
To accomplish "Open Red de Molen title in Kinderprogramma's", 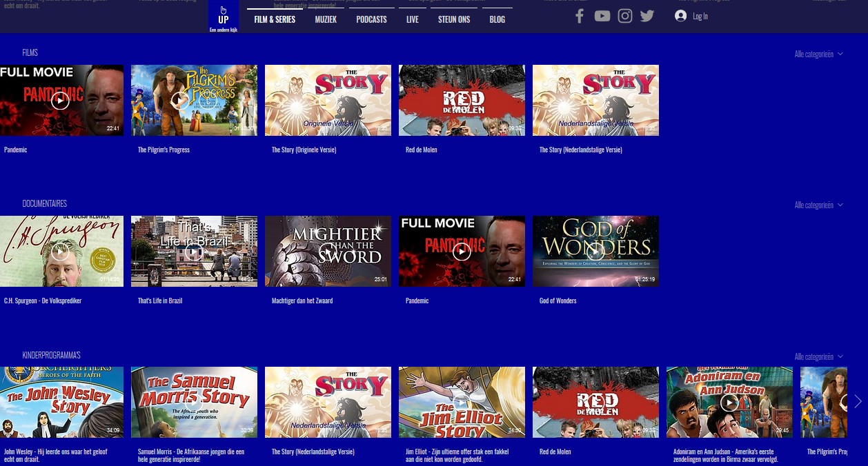I will [x=555, y=452].
